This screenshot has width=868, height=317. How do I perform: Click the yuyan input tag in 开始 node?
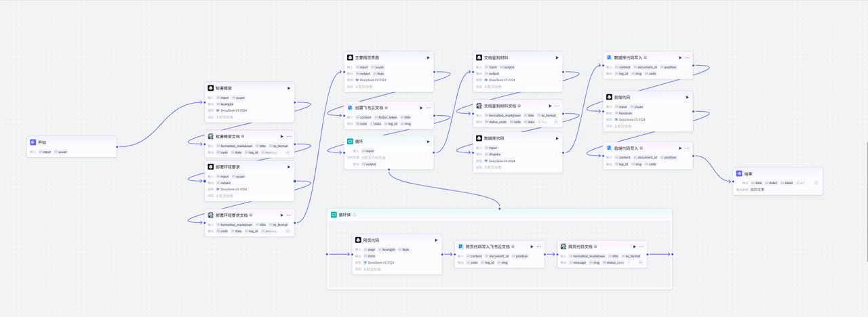tap(62, 152)
